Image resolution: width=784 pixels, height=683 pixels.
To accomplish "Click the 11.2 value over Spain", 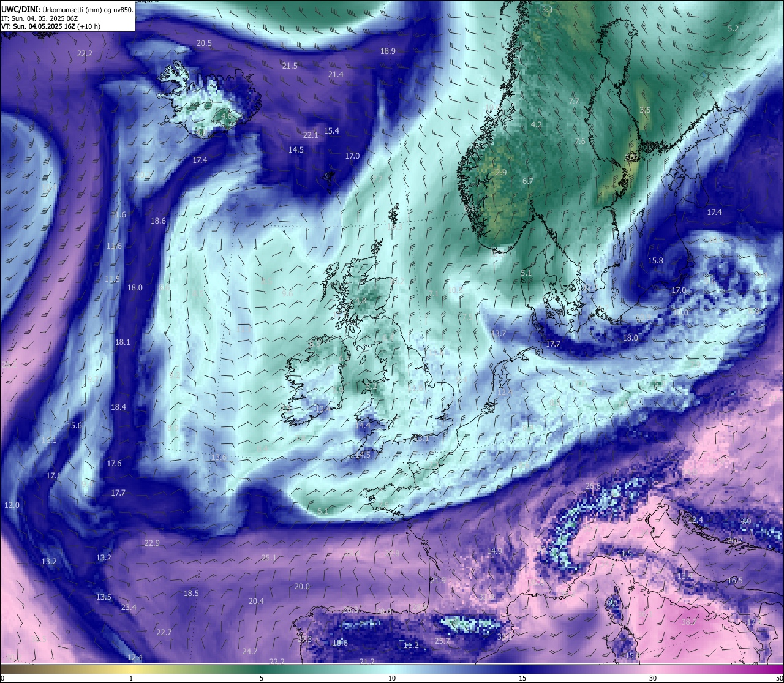I will point(411,645).
